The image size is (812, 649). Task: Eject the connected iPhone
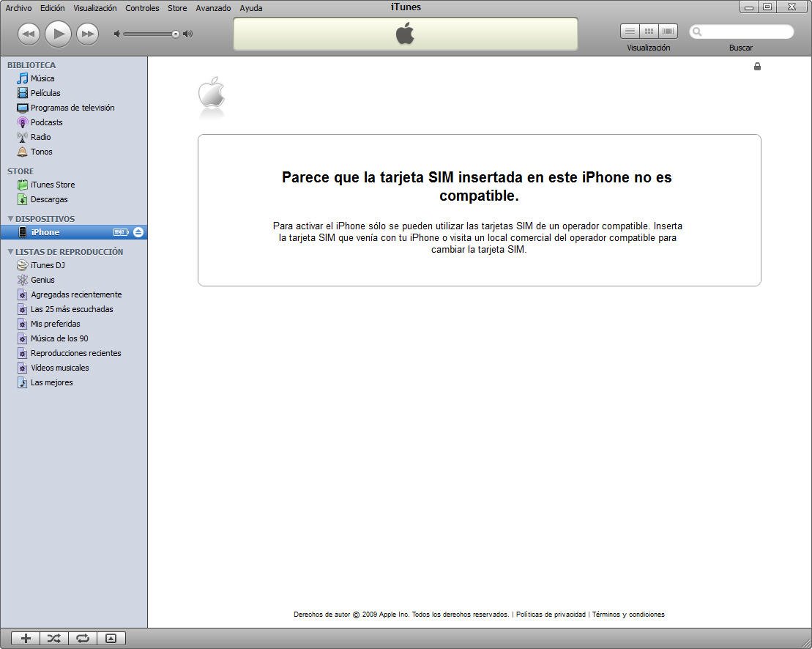[x=138, y=232]
